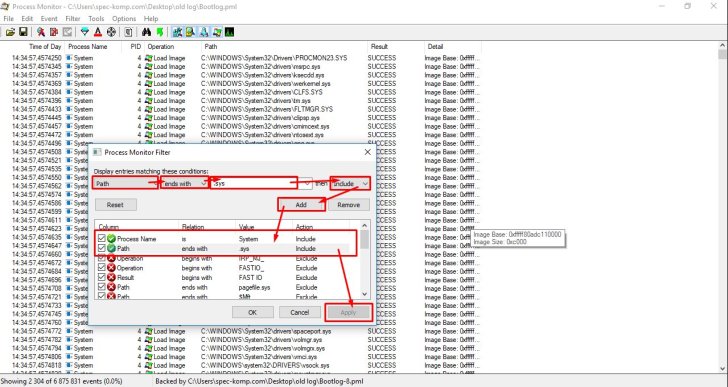
Task: Click up arrow of filter list scrollbar
Action: 364,226
